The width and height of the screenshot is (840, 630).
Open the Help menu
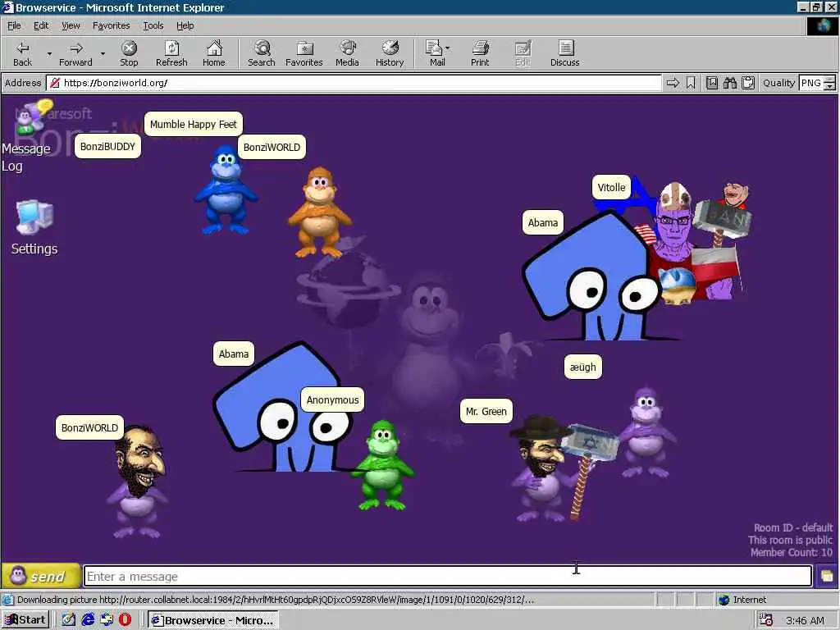click(185, 25)
